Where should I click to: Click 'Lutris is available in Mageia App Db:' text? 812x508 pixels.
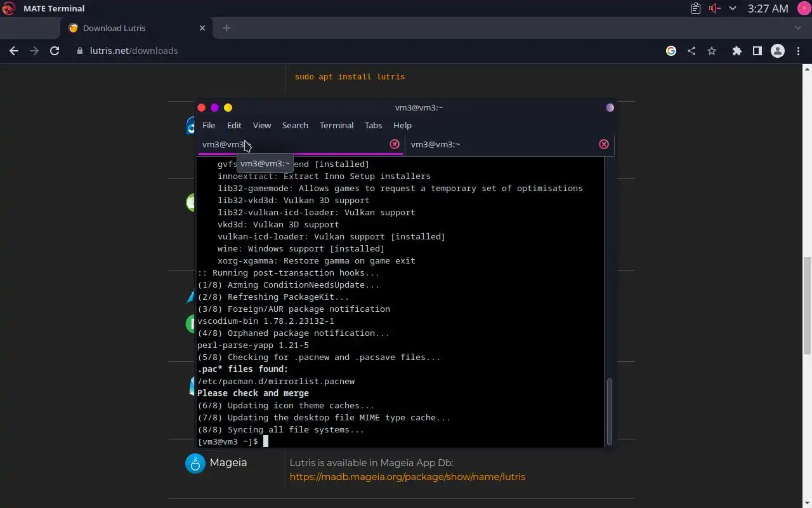pyautogui.click(x=371, y=462)
